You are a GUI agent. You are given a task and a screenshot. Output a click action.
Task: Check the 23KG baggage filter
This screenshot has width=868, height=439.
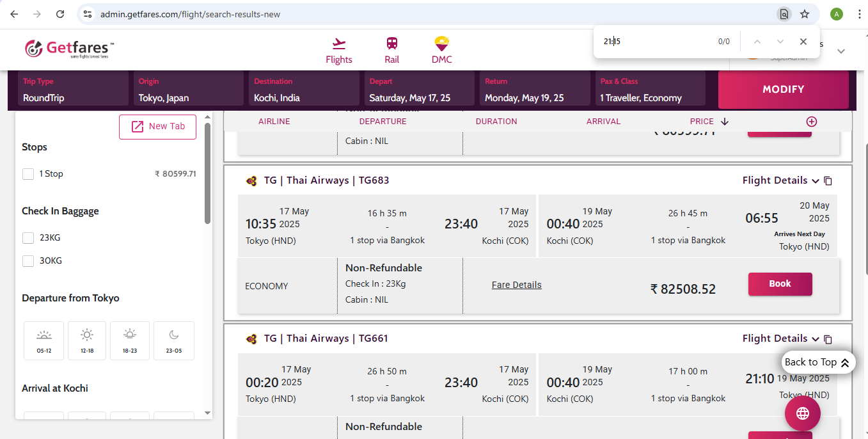pos(28,238)
